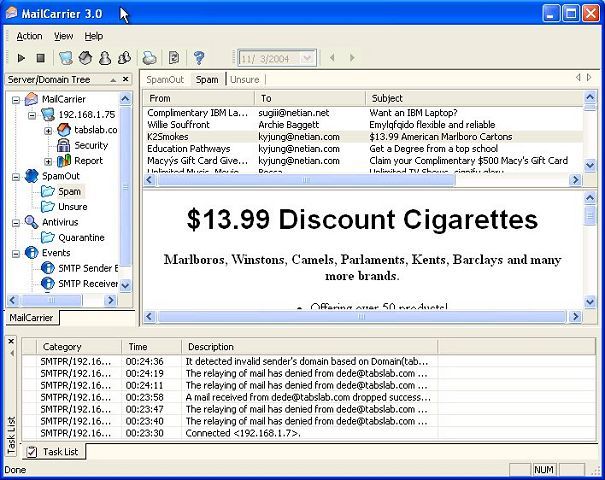Image resolution: width=605 pixels, height=480 pixels.
Task: Click the 192.168.1.75 server icon
Action: [x=48, y=115]
